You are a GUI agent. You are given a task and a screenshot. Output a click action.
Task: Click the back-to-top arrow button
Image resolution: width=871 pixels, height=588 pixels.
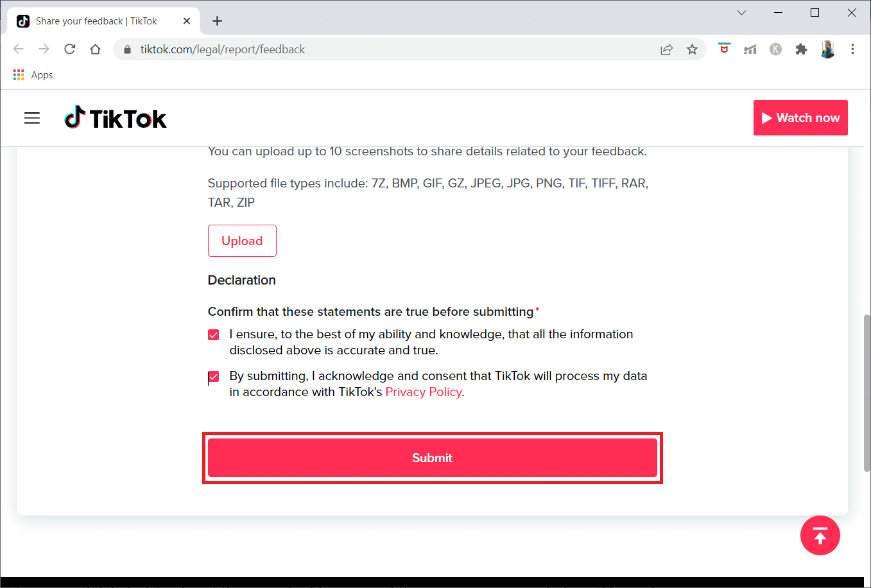point(820,535)
